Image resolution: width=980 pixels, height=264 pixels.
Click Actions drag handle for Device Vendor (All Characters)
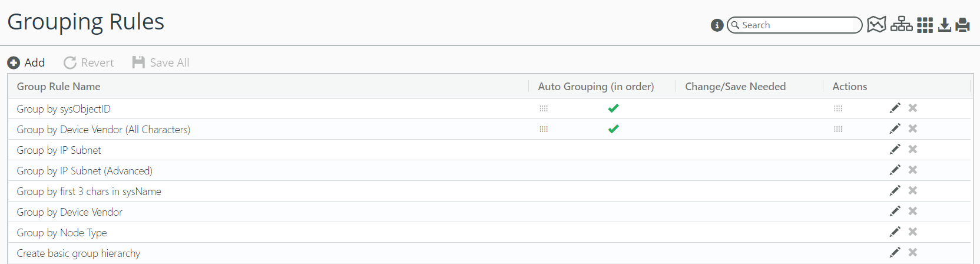click(x=838, y=129)
